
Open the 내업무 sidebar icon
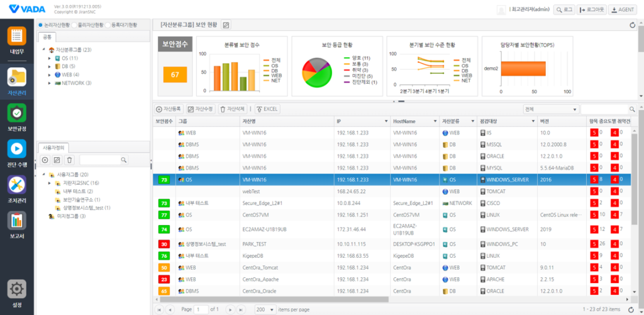point(16,36)
